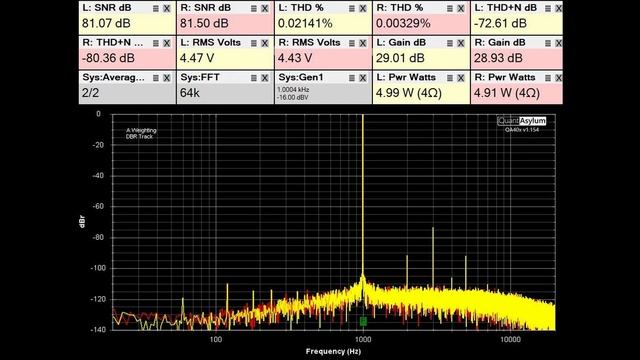Open menu icon on R: RMS Volts tile
Image resolution: width=640 pixels, height=360 pixels.
point(351,43)
